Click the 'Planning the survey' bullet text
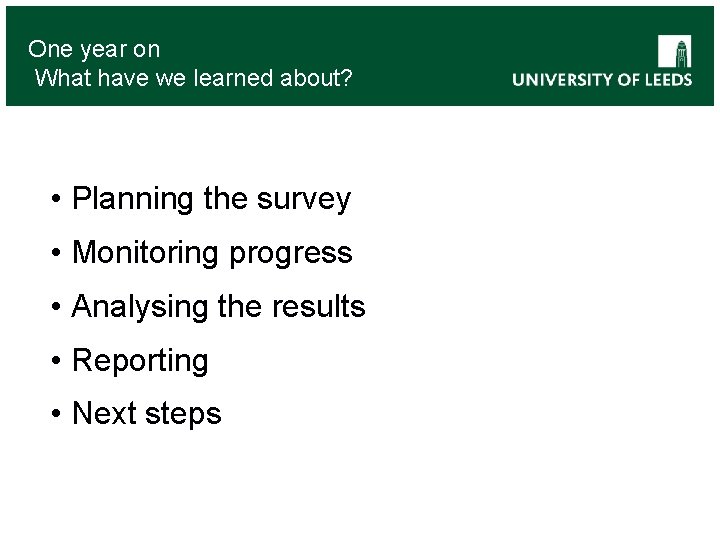The width and height of the screenshot is (720, 540). (x=211, y=199)
